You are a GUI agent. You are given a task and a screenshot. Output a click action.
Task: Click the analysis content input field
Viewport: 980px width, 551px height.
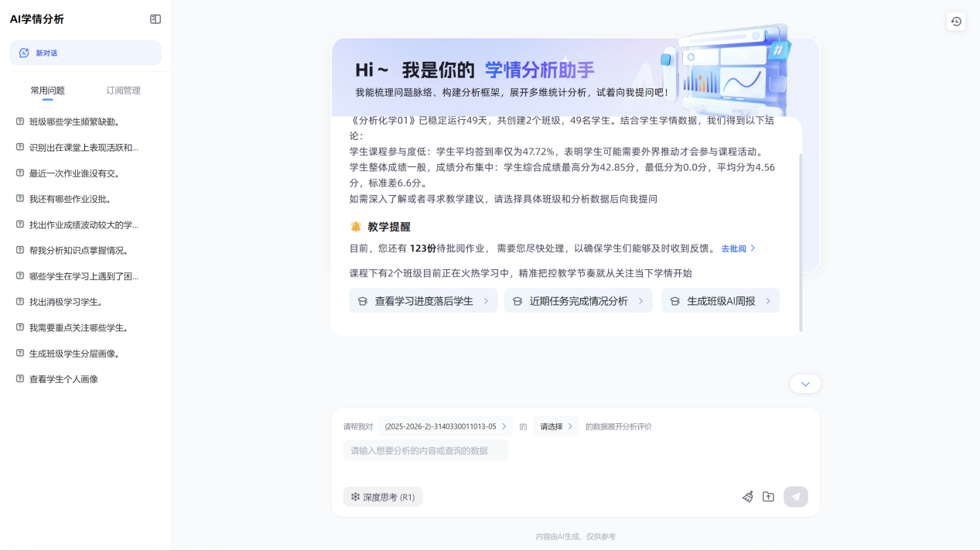425,450
